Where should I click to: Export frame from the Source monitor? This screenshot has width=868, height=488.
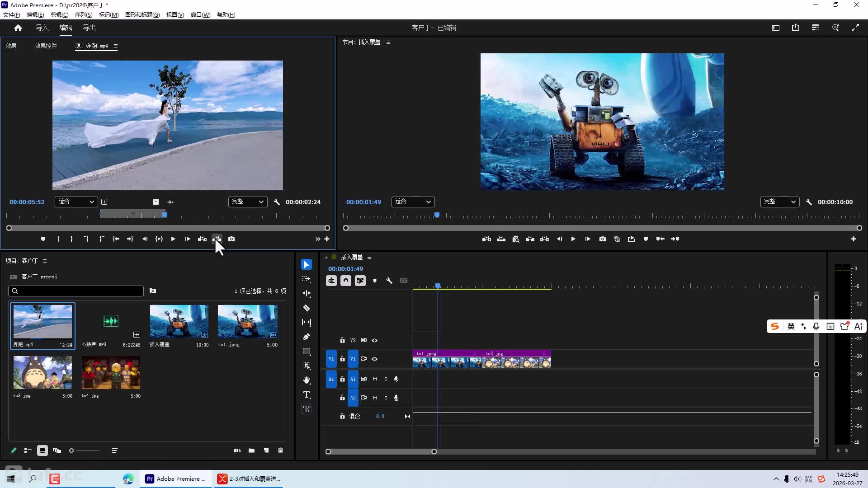tap(231, 239)
